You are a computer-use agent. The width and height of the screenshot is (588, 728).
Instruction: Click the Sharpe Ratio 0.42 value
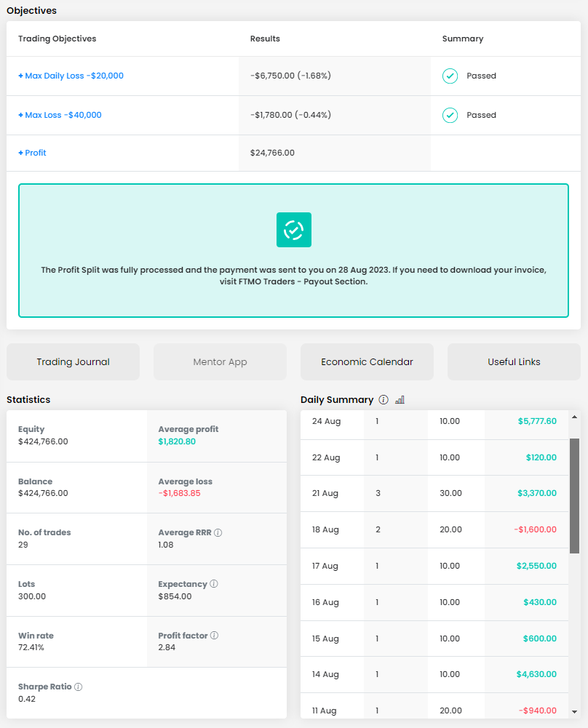point(27,699)
